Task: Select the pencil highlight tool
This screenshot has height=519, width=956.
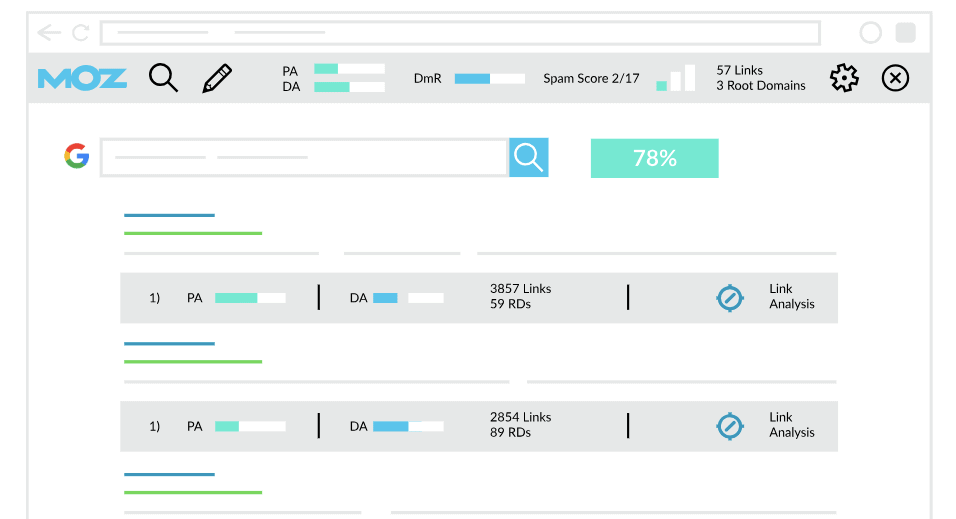Action: [217, 78]
